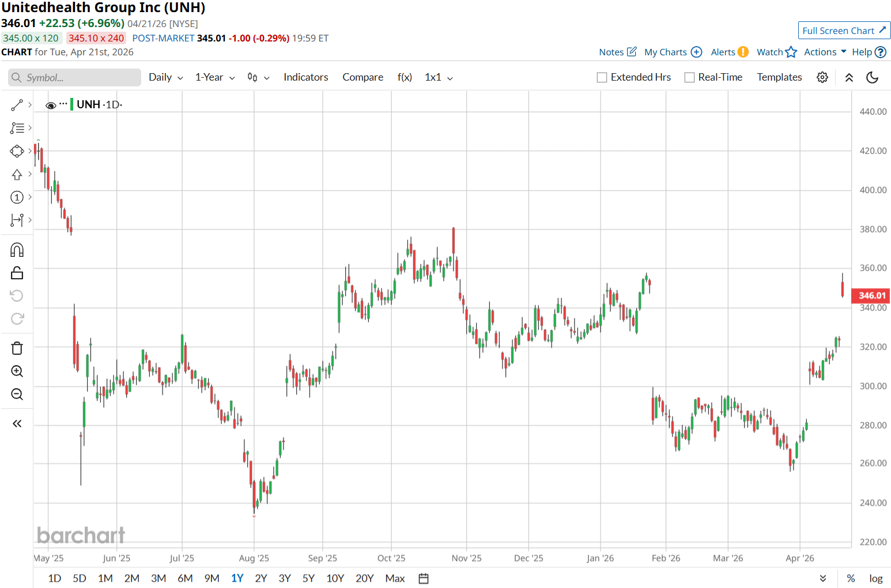Toggle percent scale mode
This screenshot has height=588, width=891.
coord(851,578)
